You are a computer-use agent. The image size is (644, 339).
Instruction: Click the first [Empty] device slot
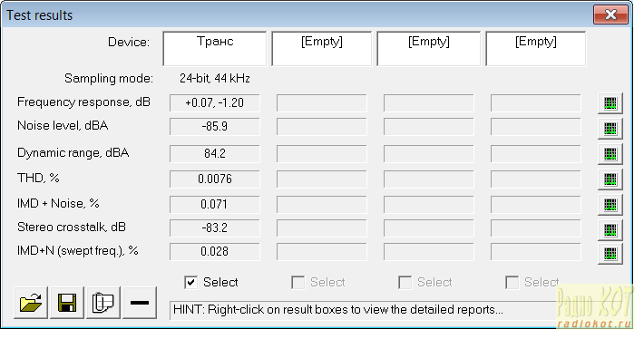(322, 48)
